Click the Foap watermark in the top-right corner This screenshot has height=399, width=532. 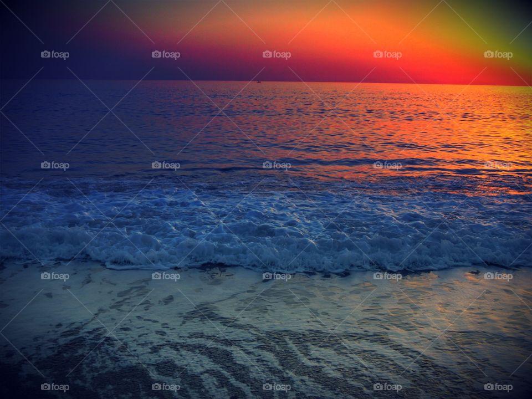click(x=498, y=55)
